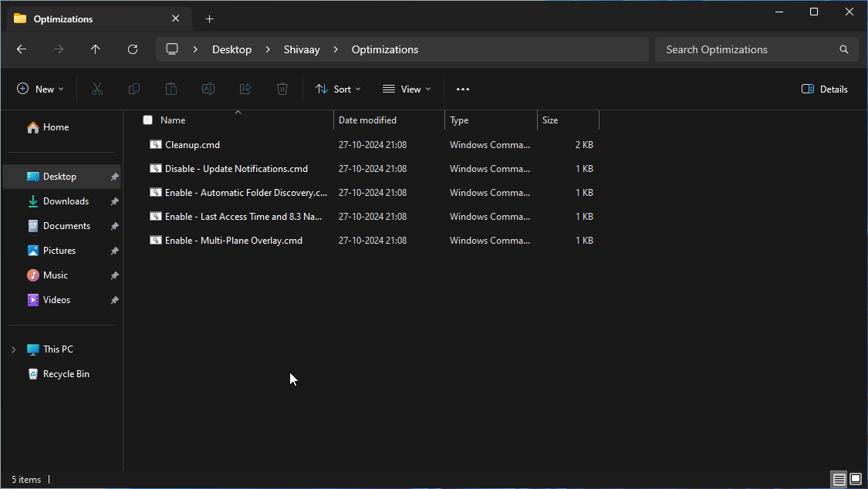
Task: Unpin Videos using its pin icon
Action: 115,300
